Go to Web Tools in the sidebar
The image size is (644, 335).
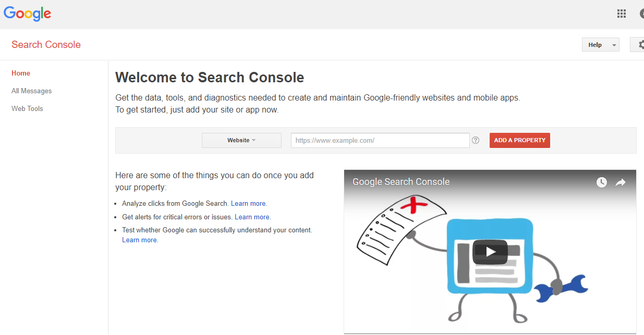(x=27, y=109)
